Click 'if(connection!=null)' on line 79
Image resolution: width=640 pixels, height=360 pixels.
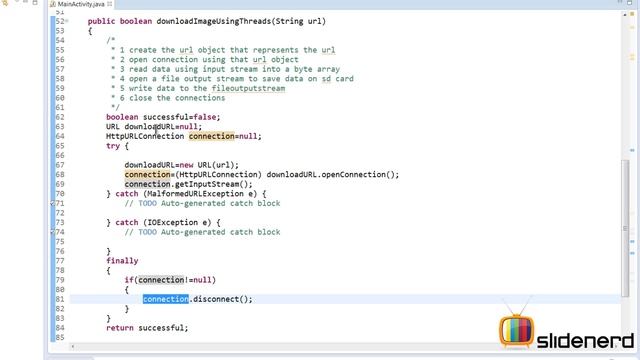[x=170, y=280]
